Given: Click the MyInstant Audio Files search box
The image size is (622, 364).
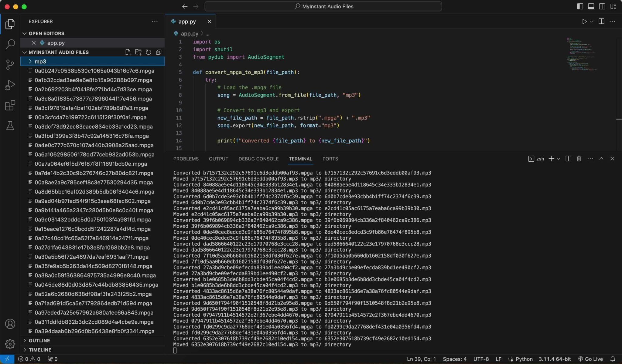Looking at the screenshot, I should pos(323,6).
